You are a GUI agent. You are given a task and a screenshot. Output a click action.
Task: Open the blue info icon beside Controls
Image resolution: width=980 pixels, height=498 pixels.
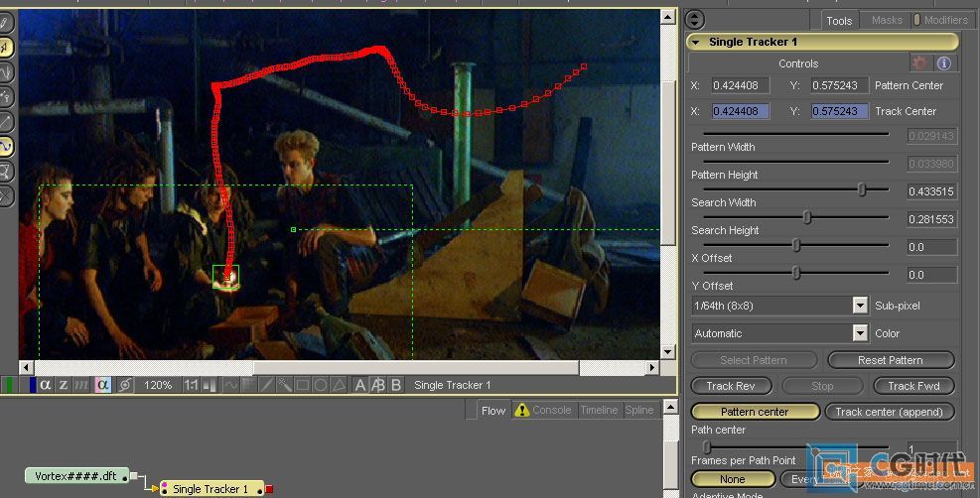pos(943,63)
